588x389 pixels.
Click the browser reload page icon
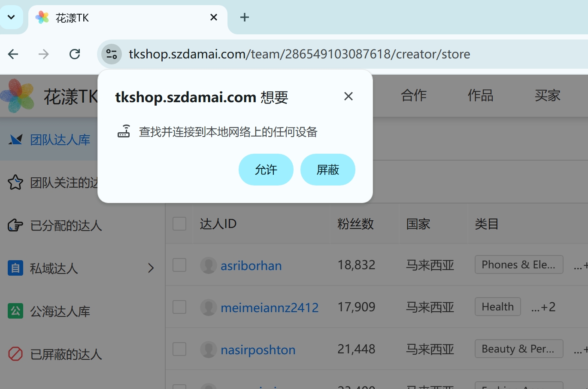click(75, 54)
